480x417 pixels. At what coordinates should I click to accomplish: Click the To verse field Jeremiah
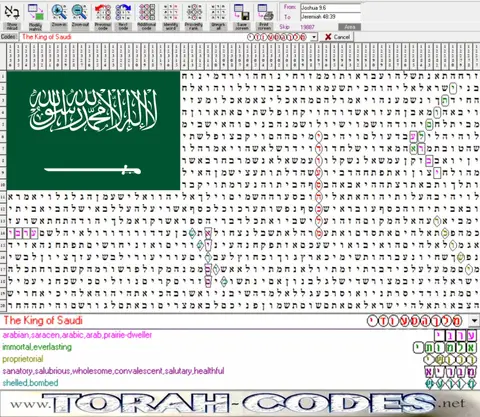(x=330, y=17)
